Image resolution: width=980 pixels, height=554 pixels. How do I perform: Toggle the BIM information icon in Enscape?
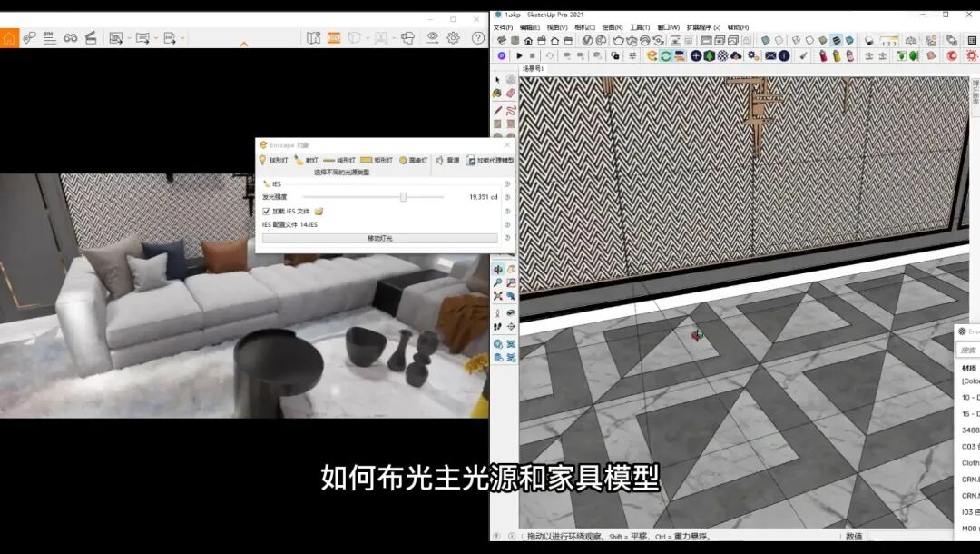coord(49,38)
